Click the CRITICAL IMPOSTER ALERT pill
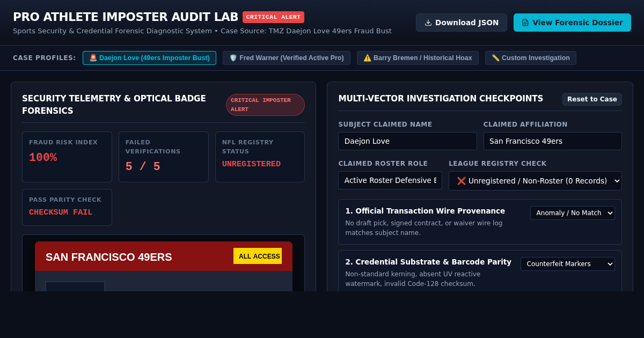This screenshot has height=338, width=644. tap(265, 105)
